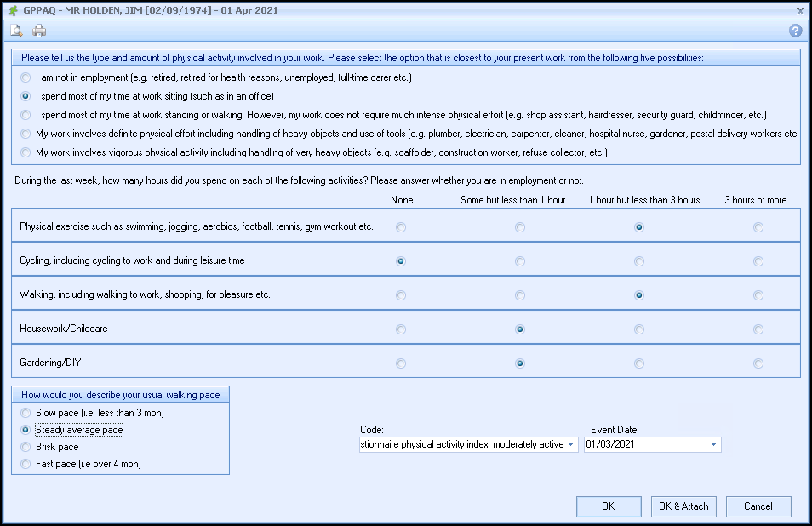Set Cycling to '3 hours or more'
Screen dimensions: 812x526
[x=758, y=261]
